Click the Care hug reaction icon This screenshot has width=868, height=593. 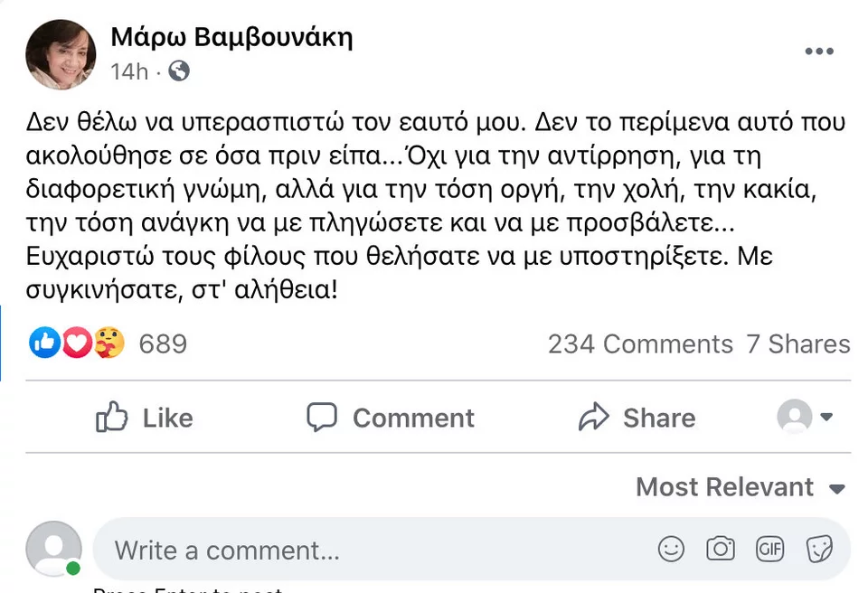click(x=108, y=343)
